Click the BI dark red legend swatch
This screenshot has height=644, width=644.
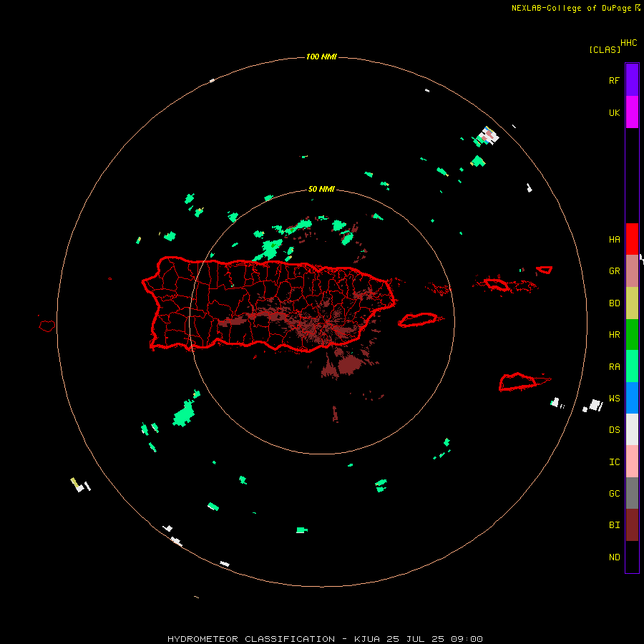[x=632, y=525]
